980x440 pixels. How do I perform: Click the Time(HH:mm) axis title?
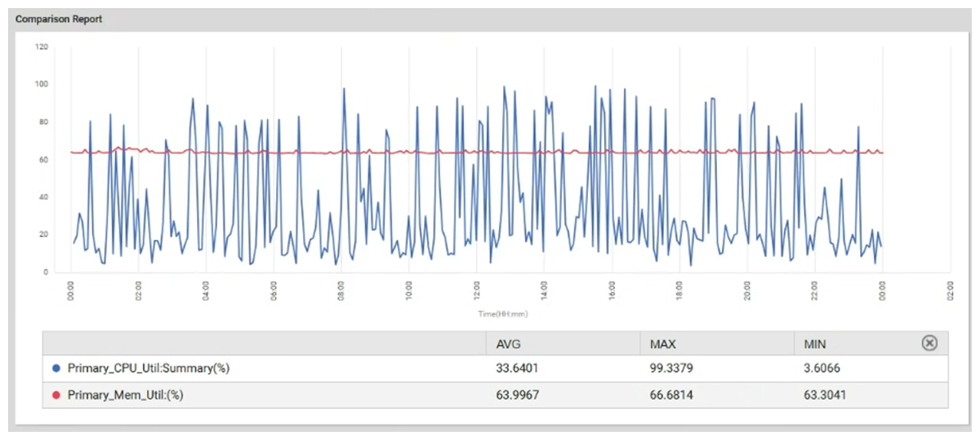[501, 313]
